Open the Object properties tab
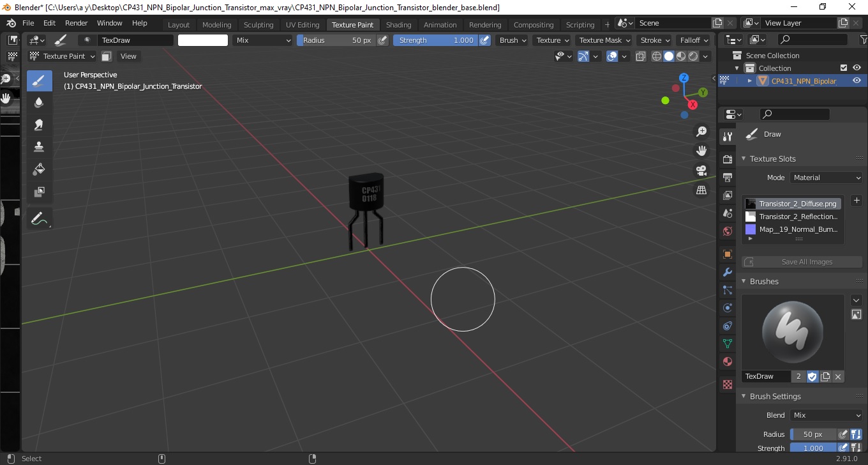868x465 pixels. pyautogui.click(x=727, y=254)
